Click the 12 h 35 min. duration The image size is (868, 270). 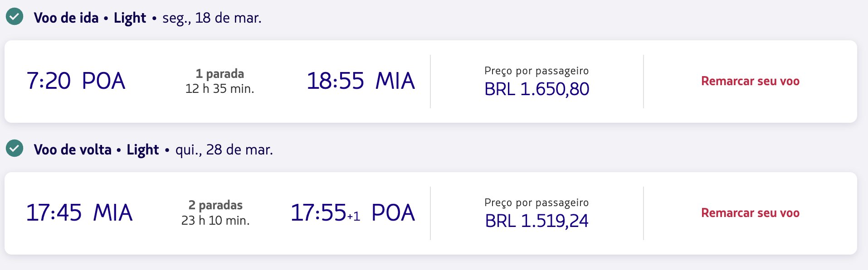(x=220, y=89)
